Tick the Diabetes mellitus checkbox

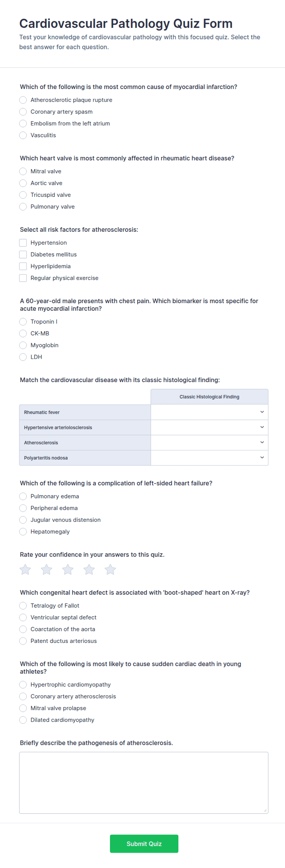click(x=23, y=254)
